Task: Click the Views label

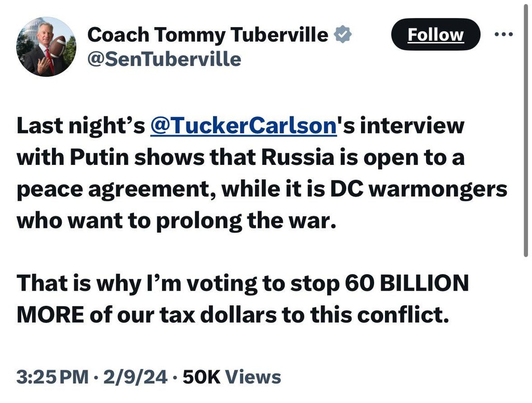Action: click(x=255, y=376)
